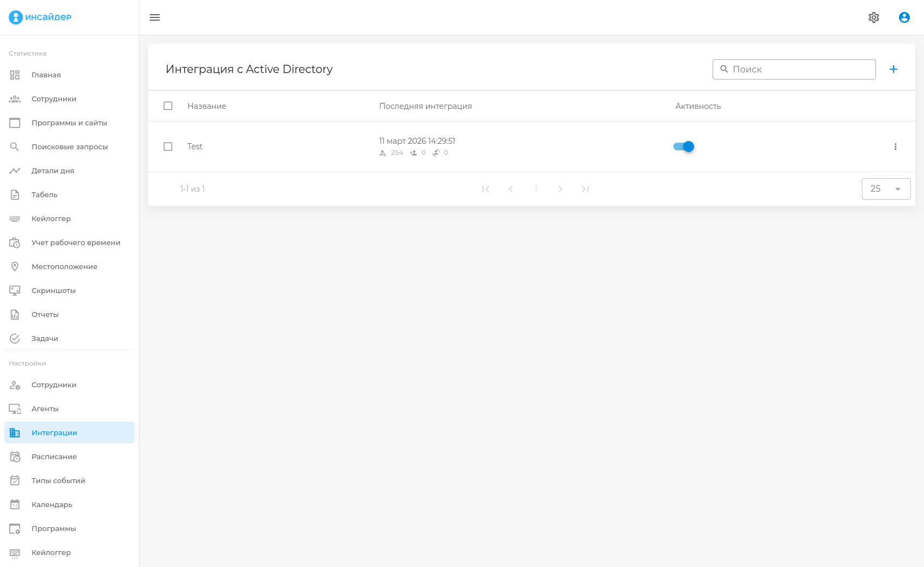Jump to the first page arrow
The height and width of the screenshot is (567, 924).
[485, 189]
